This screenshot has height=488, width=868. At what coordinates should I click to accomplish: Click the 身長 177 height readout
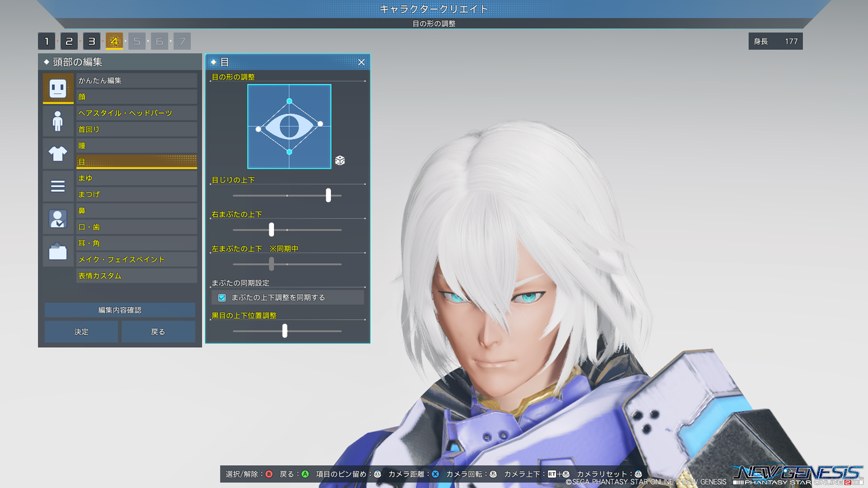[x=776, y=41]
